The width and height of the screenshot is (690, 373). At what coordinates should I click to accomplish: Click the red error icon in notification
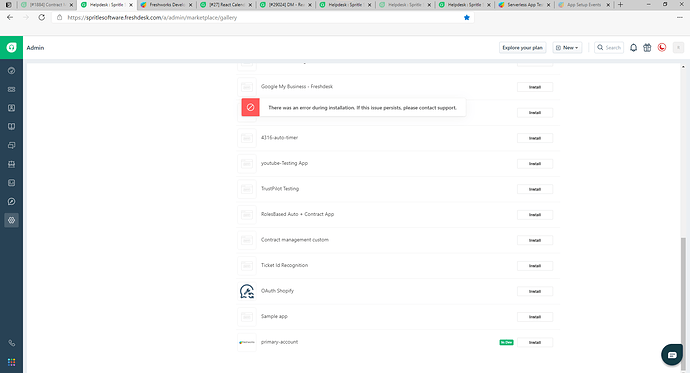(x=250, y=107)
